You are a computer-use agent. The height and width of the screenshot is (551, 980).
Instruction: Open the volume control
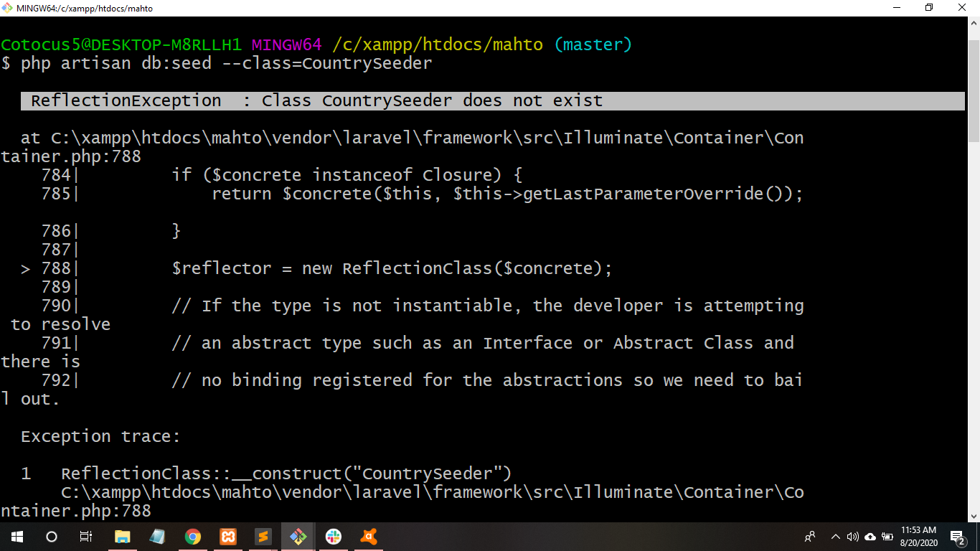[x=852, y=537]
